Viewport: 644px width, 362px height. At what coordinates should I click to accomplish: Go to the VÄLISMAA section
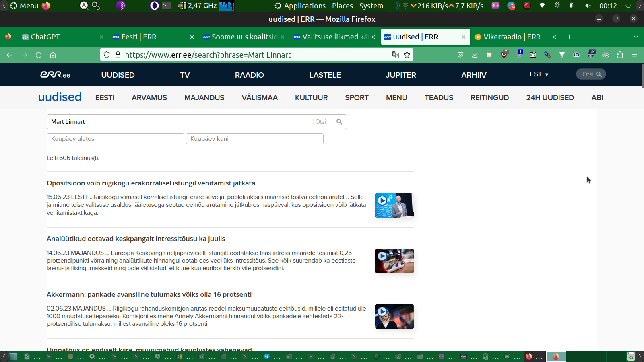(x=260, y=98)
